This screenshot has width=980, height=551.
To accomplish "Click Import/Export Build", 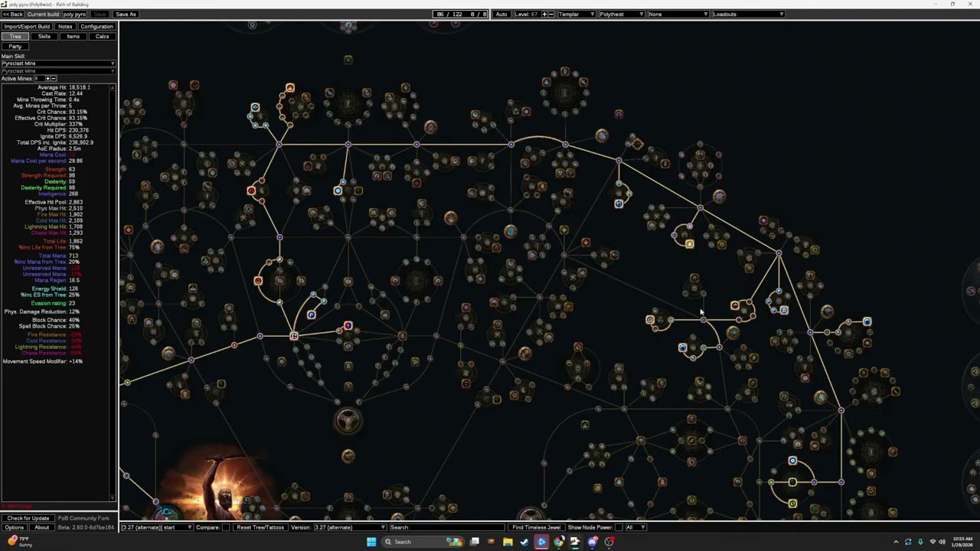I will pyautogui.click(x=27, y=27).
